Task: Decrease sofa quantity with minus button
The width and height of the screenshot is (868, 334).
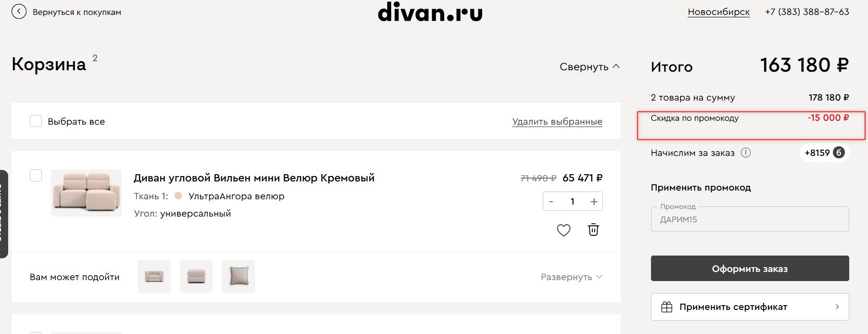Action: 551,202
